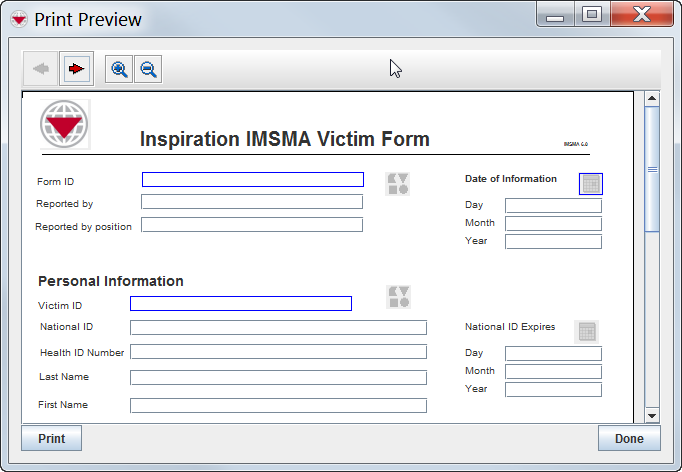Zoom out using magnifier minus icon
The image size is (682, 472).
[148, 69]
